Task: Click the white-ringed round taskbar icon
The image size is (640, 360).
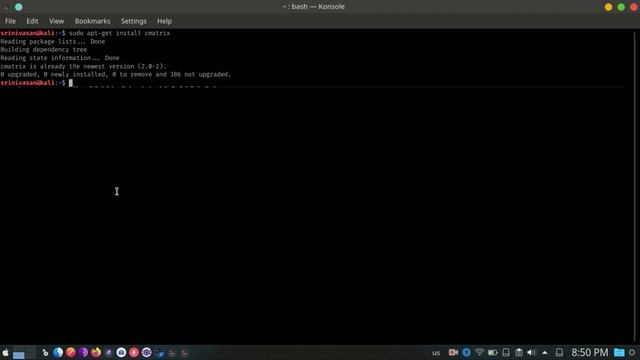Action: (x=121, y=353)
